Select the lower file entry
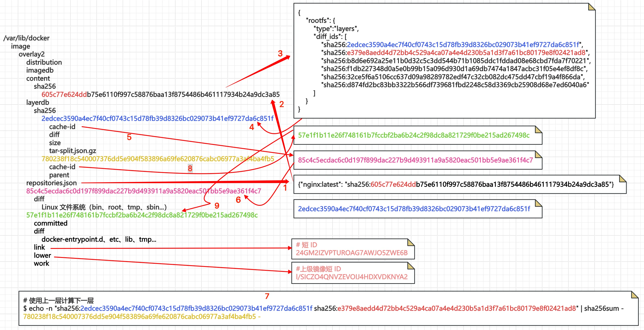 pos(42,255)
